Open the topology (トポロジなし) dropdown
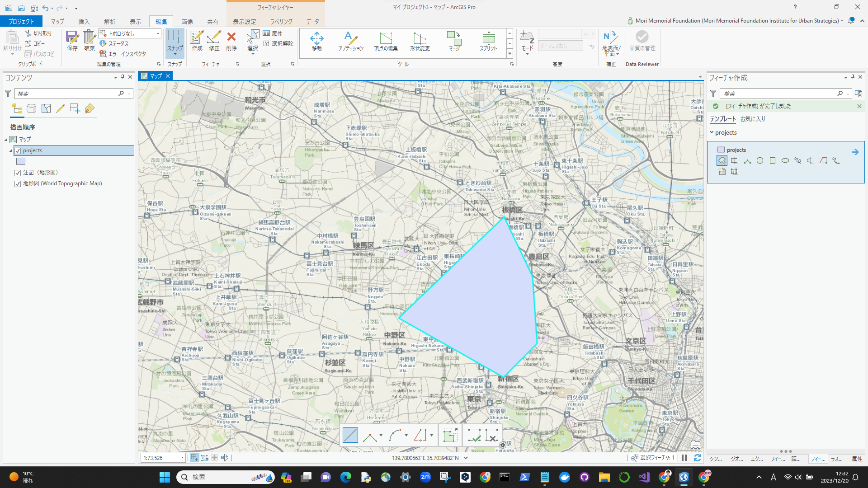This screenshot has height=488, width=868. pos(158,33)
